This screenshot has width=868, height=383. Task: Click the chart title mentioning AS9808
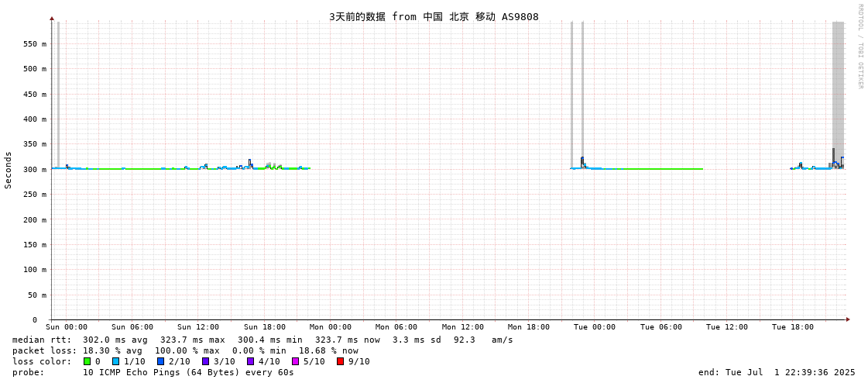pyautogui.click(x=434, y=16)
